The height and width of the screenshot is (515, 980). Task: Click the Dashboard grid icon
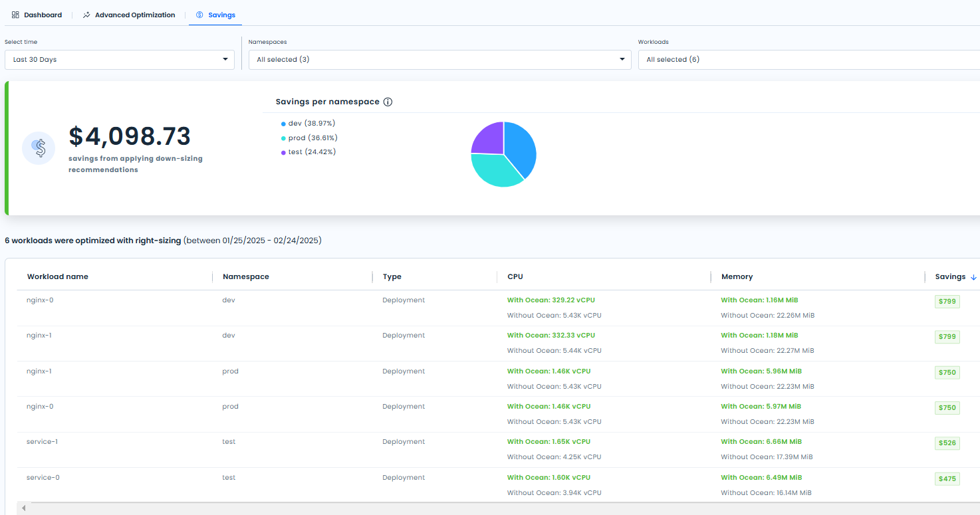click(15, 15)
